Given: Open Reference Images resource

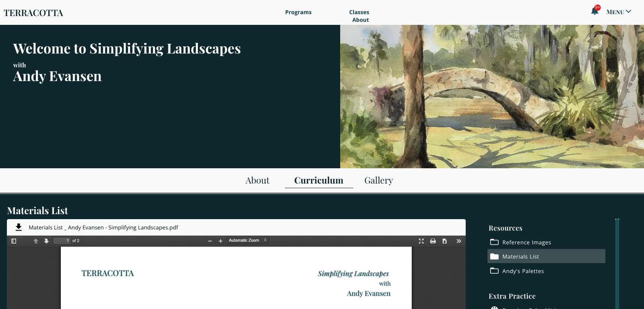Looking at the screenshot, I should [x=546, y=242].
